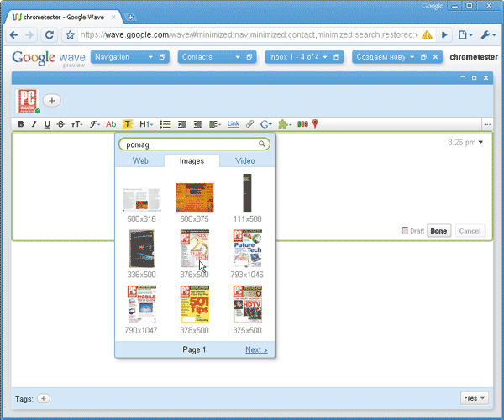Restore the Создаем нову wave panel
This screenshot has height=420, width=504.
(423, 57)
